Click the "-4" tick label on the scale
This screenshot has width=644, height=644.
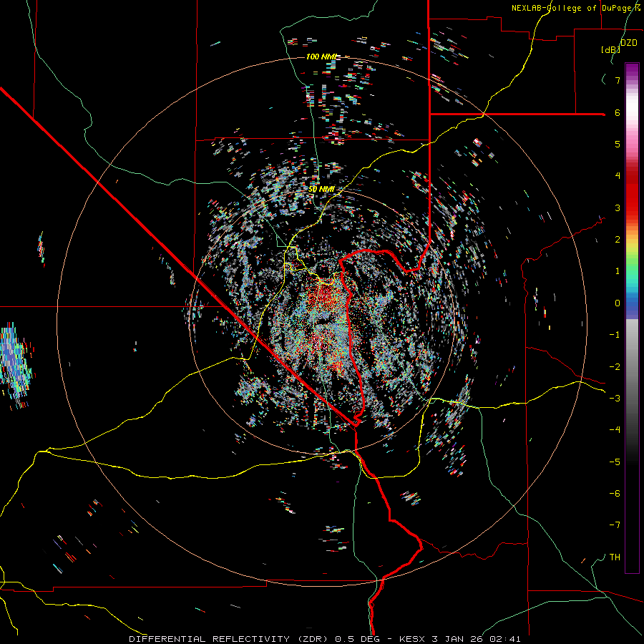tap(615, 430)
